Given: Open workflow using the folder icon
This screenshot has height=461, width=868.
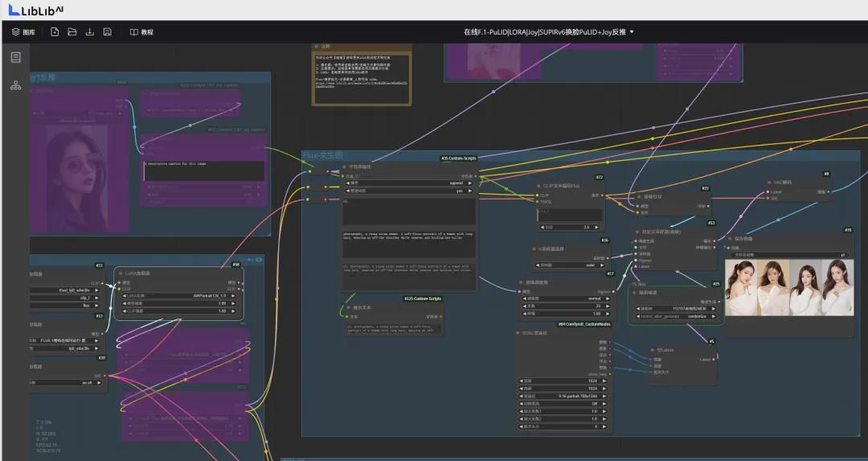Looking at the screenshot, I should coord(72,32).
